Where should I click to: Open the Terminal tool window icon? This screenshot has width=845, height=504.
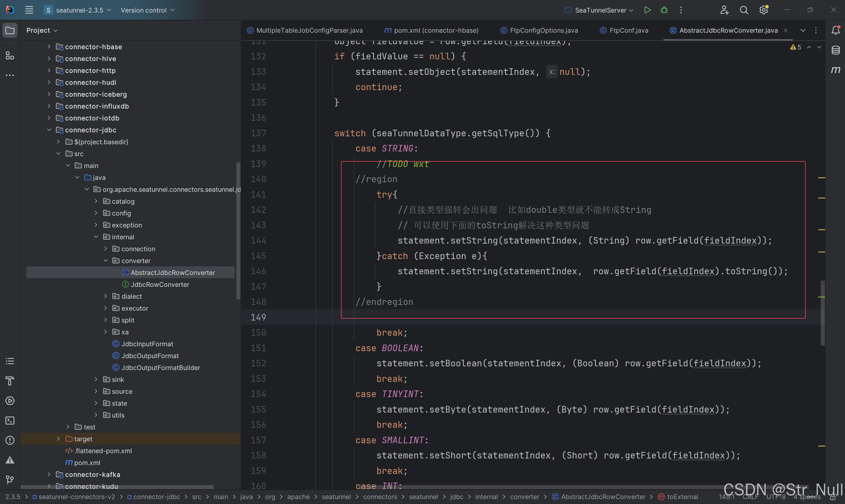[x=10, y=420]
